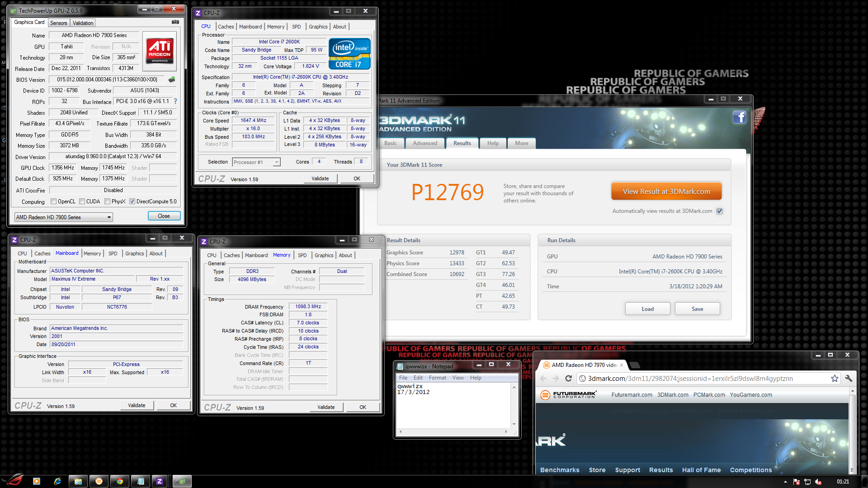Toggle the PhysX checkbox in GPU-Z
This screenshot has height=488, width=868.
point(108,202)
